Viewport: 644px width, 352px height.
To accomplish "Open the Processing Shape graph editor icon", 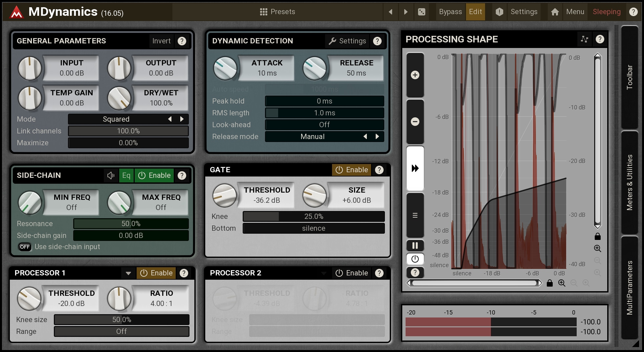I will click(584, 39).
